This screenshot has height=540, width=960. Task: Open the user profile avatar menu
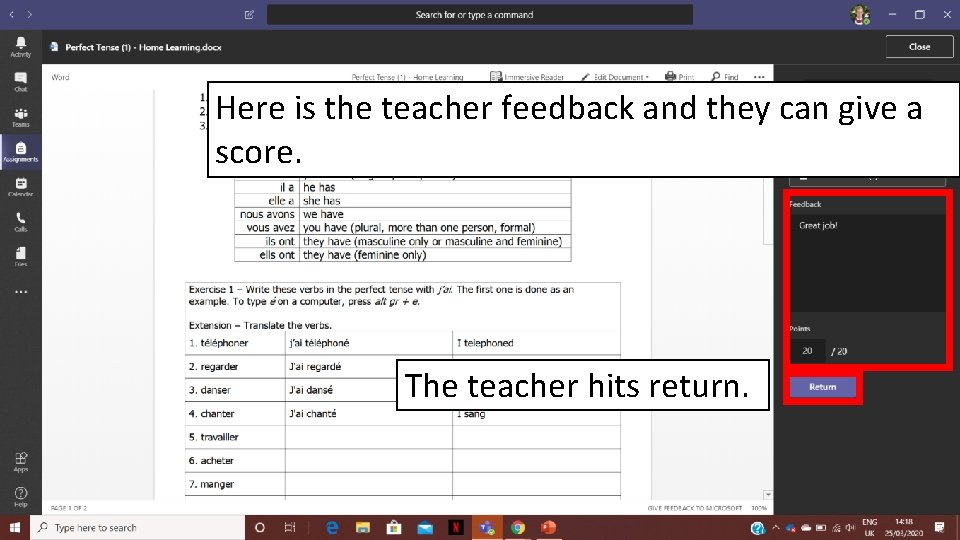860,15
